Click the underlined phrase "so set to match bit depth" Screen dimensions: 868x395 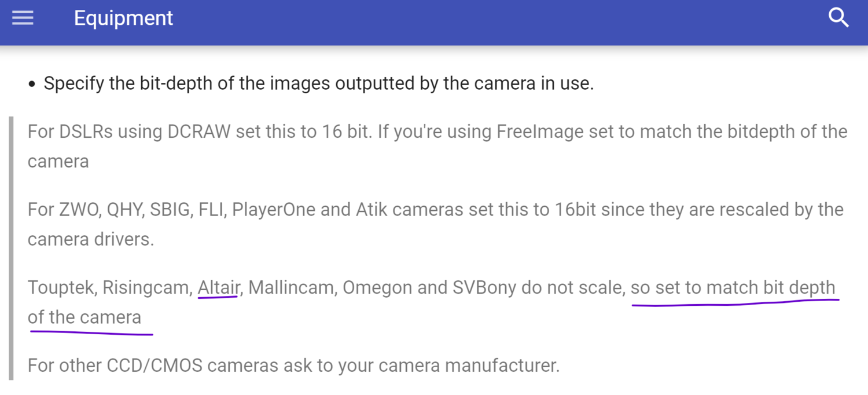733,287
